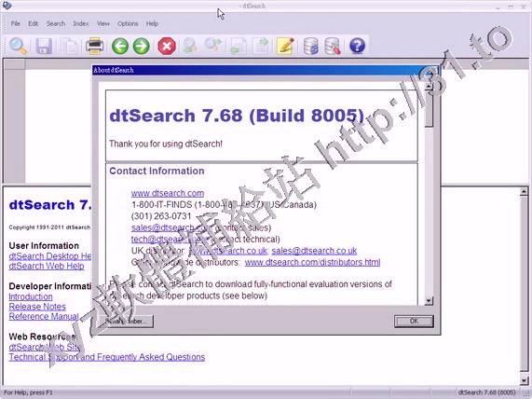Stop with the red X icon
The width and height of the screenshot is (532, 399).
click(x=167, y=46)
